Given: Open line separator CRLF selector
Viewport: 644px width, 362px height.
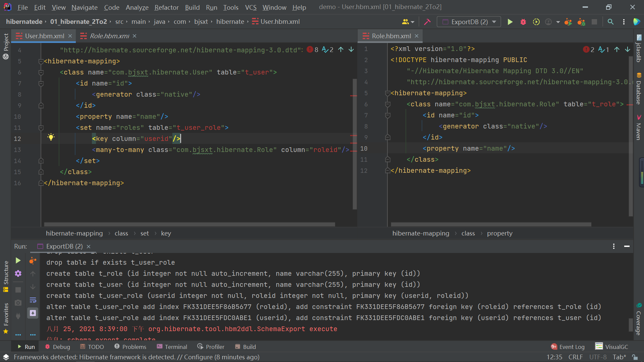Looking at the screenshot, I should [x=576, y=357].
